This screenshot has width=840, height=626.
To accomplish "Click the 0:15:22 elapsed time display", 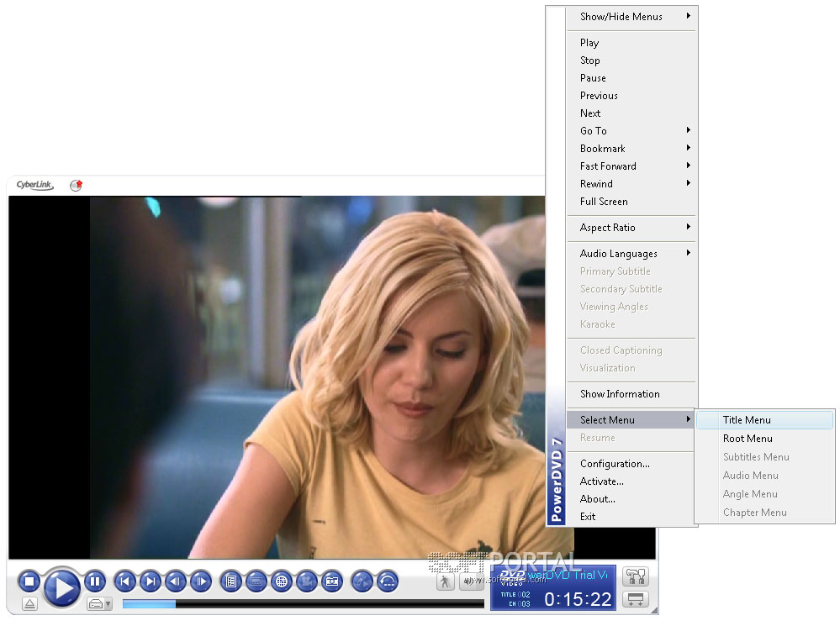I will tap(578, 599).
